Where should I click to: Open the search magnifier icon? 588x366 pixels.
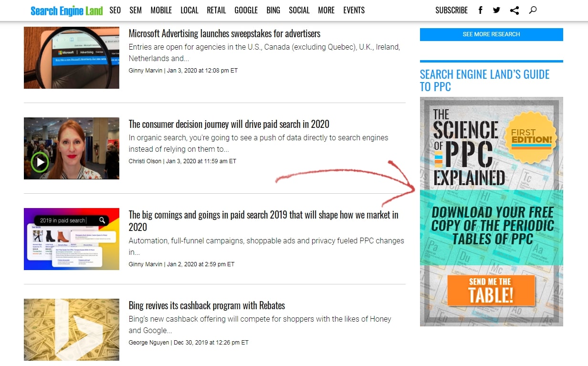[x=533, y=10]
